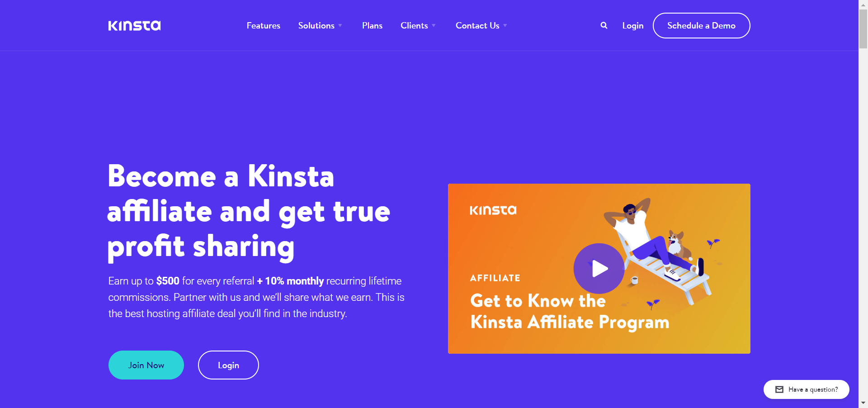Screen dimensions: 868x408
Task: Expand the Contact Us dropdown arrow
Action: [x=505, y=26]
